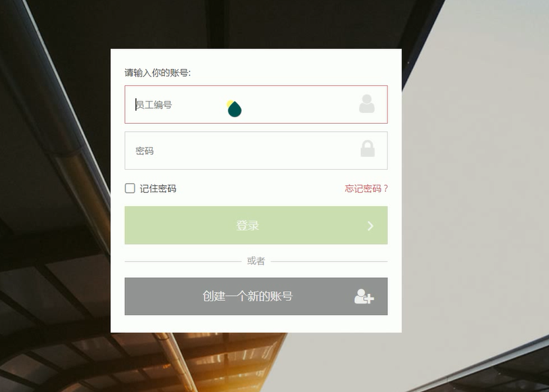Click the padlock icon in password field
The image size is (549, 392).
[368, 149]
